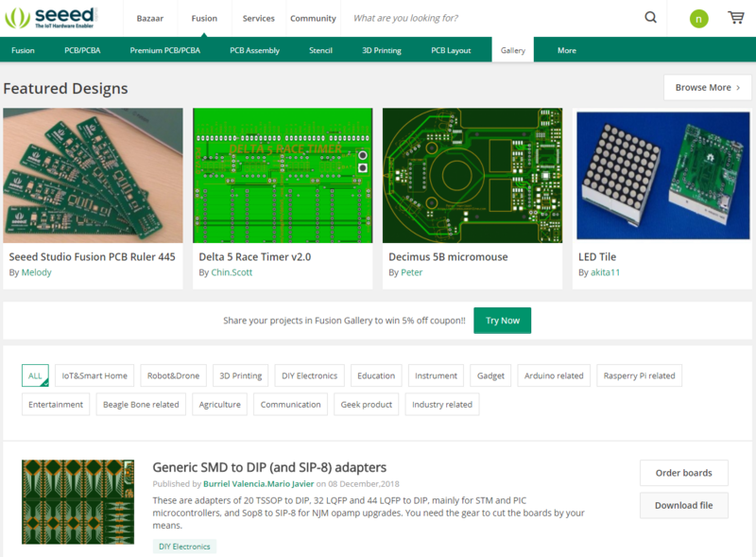This screenshot has height=557, width=756.
Task: Visit author Melody's profile
Action: 36,272
